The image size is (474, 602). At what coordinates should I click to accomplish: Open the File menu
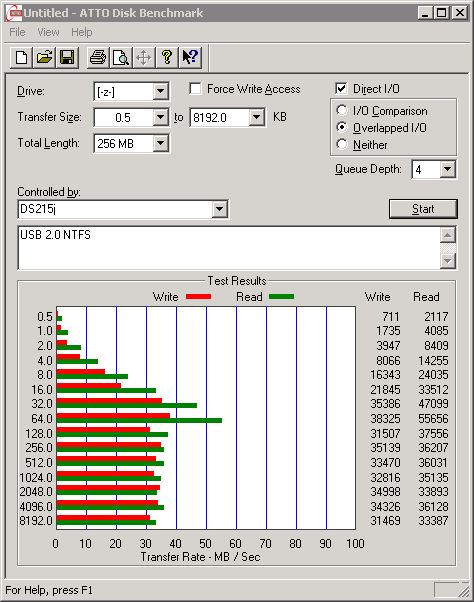tap(17, 32)
